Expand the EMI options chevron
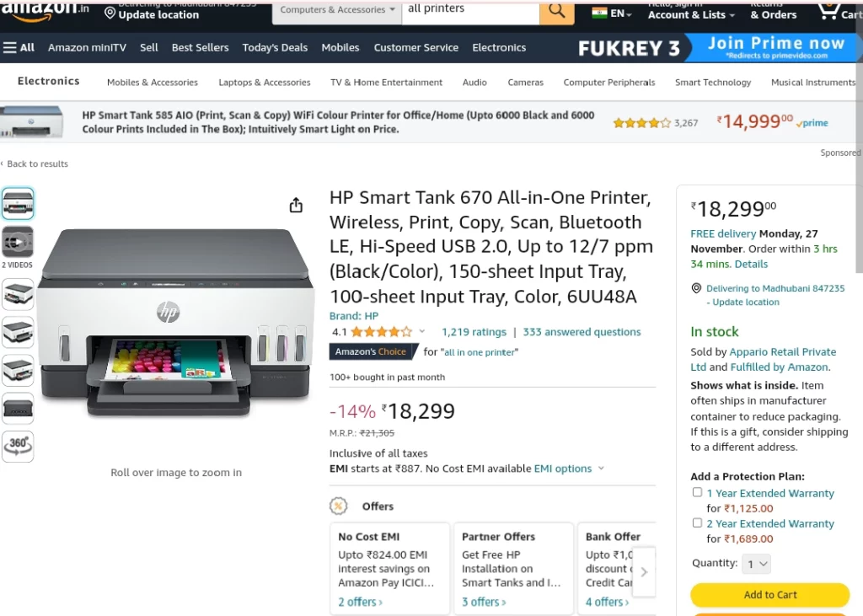 [601, 468]
